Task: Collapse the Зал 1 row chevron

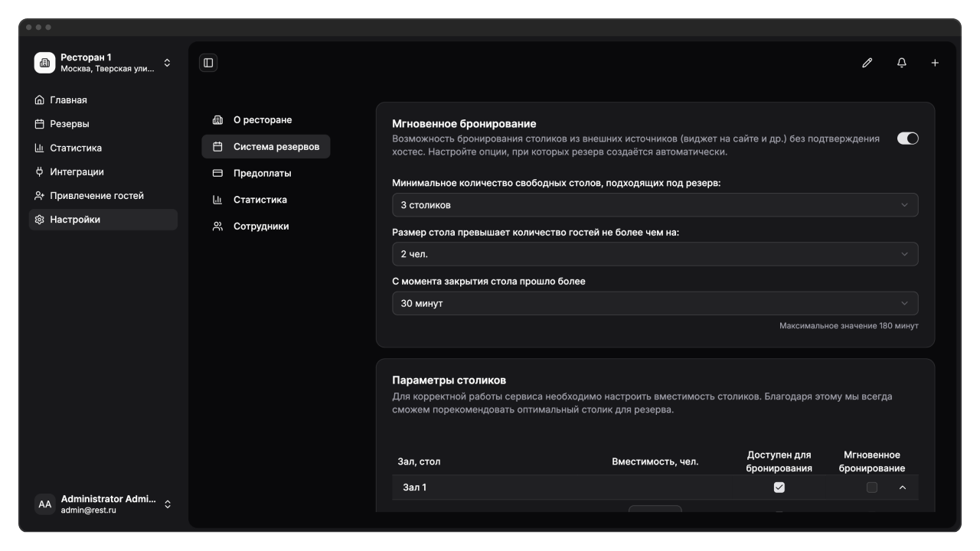Action: [x=903, y=487]
